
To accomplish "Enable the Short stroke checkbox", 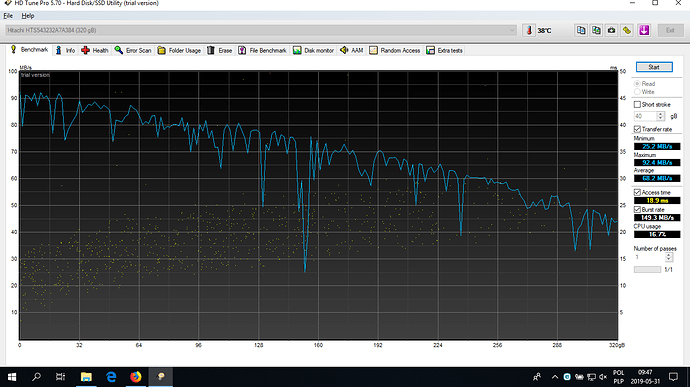I will 637,104.
